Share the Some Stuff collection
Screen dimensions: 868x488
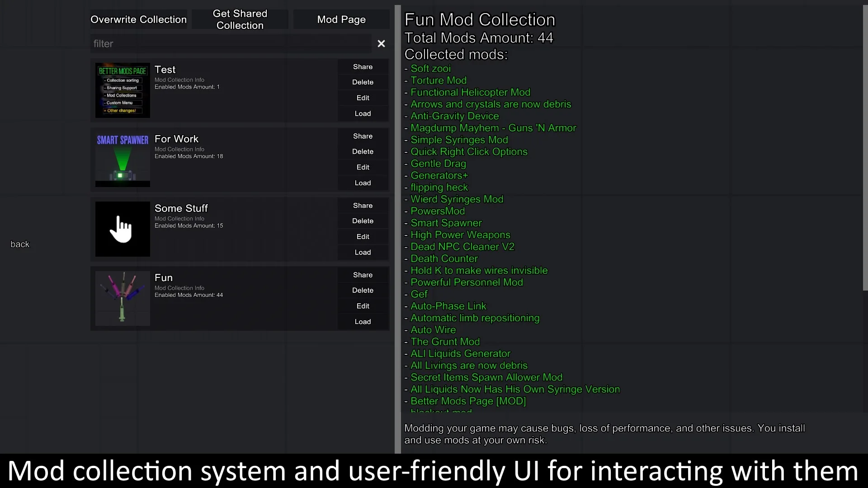[x=363, y=206]
